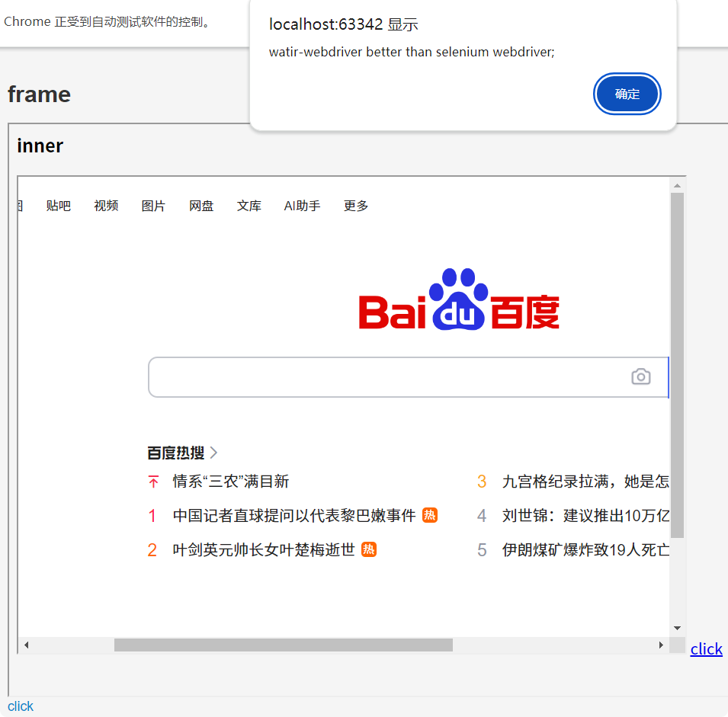
Task: Click the 热 badge on the 黎巴嫩 topic
Action: 430,515
